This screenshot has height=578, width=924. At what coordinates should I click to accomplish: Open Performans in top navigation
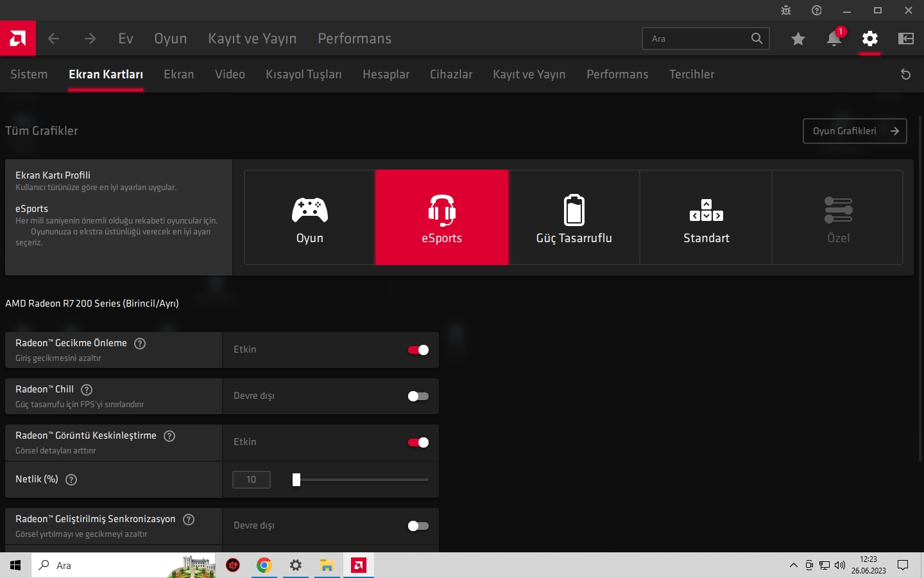click(x=355, y=39)
